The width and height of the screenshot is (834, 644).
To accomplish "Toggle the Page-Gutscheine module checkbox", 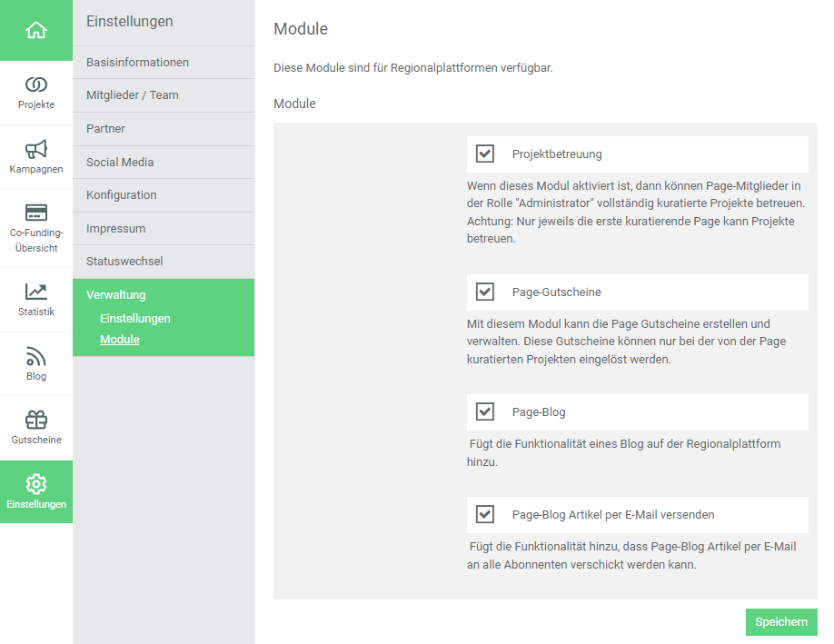I will pos(485,292).
